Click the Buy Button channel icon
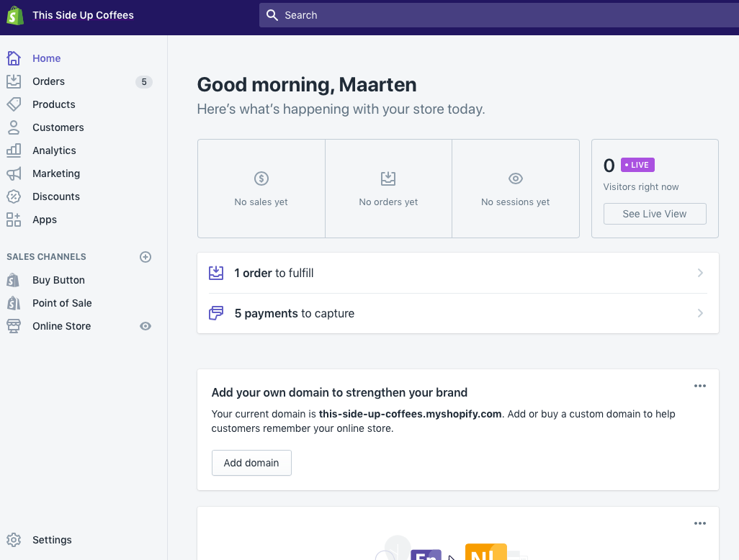Image resolution: width=739 pixels, height=560 pixels. pos(14,280)
